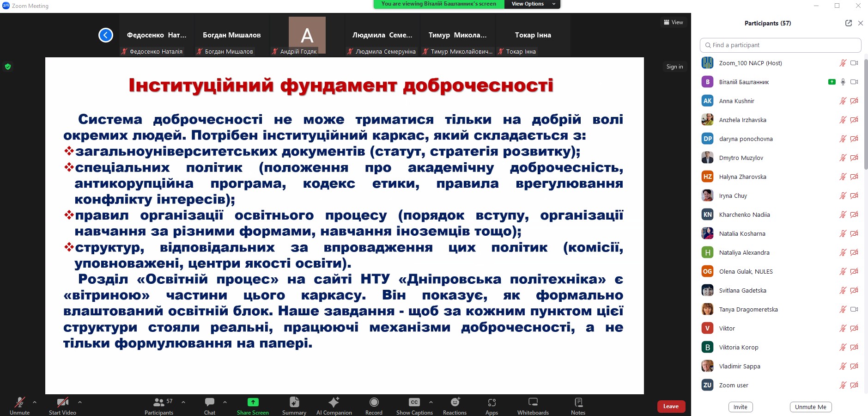Expand video options arrow next to Start Video
The image size is (868, 416).
(80, 402)
